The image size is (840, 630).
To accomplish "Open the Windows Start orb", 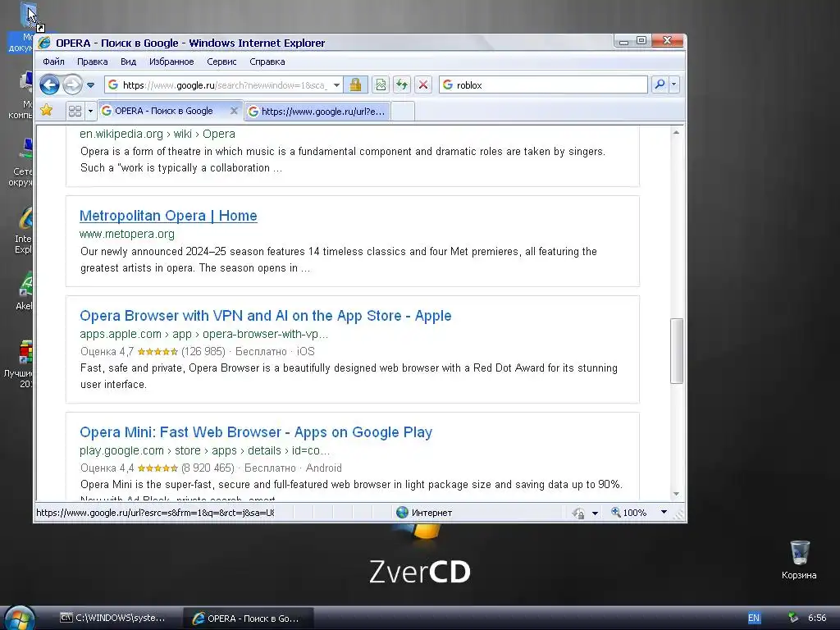I will coord(21,618).
